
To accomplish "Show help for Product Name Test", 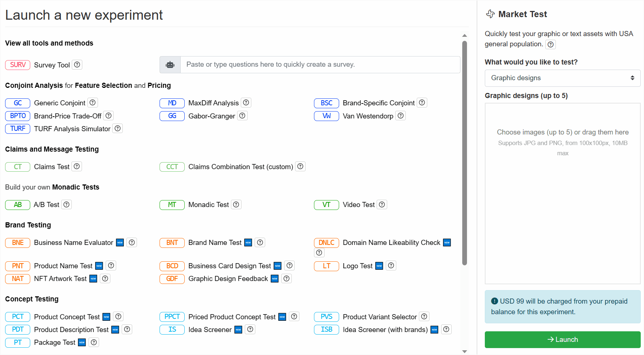I will point(111,266).
